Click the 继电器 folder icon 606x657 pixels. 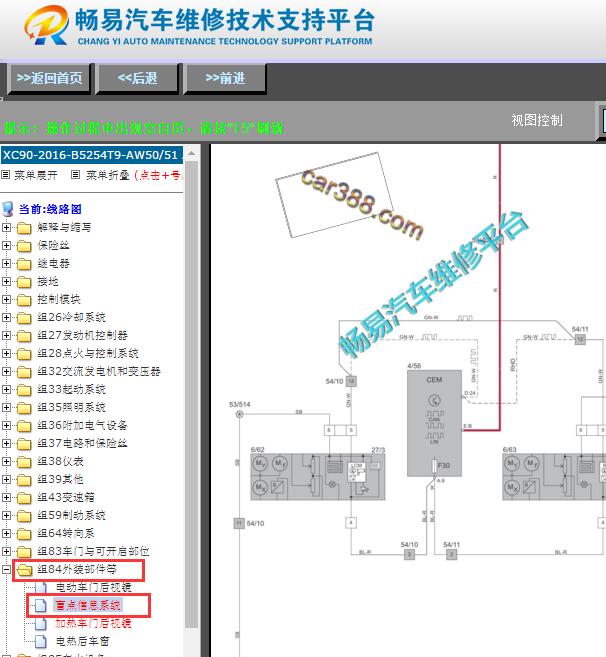pyautogui.click(x=24, y=264)
